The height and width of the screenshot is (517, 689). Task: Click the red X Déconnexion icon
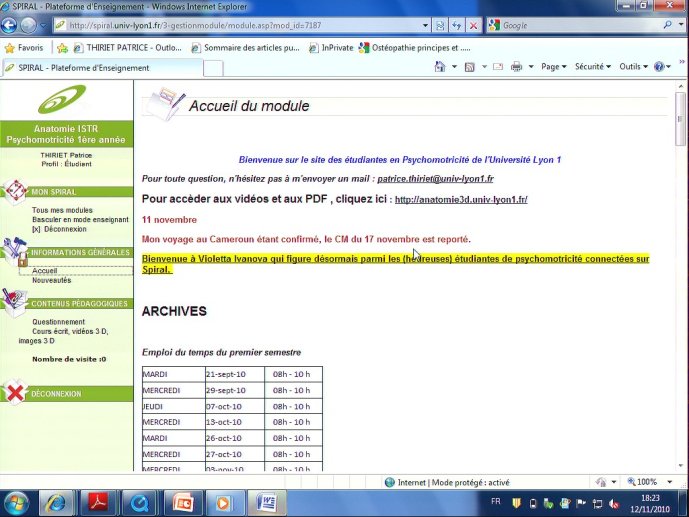pyautogui.click(x=15, y=393)
